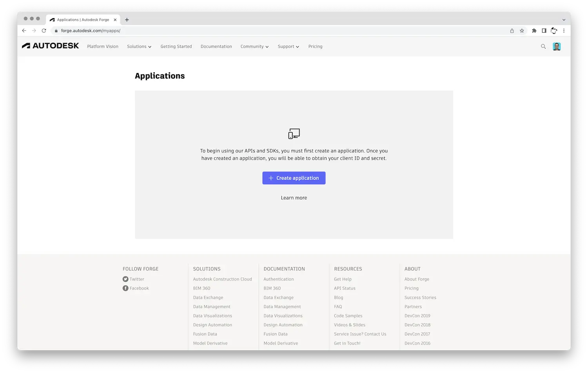Bookmark this page with the star icon
The width and height of the screenshot is (588, 373).
(x=522, y=31)
